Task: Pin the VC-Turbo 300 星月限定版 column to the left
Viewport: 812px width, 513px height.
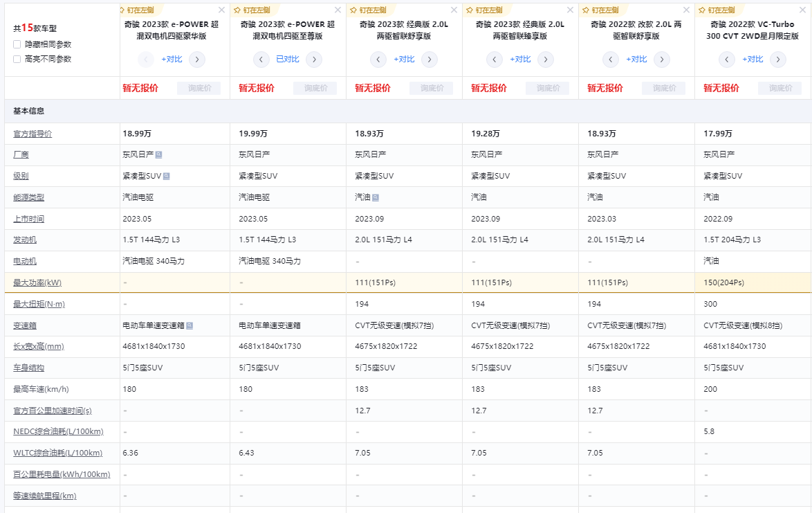Action: (x=717, y=10)
